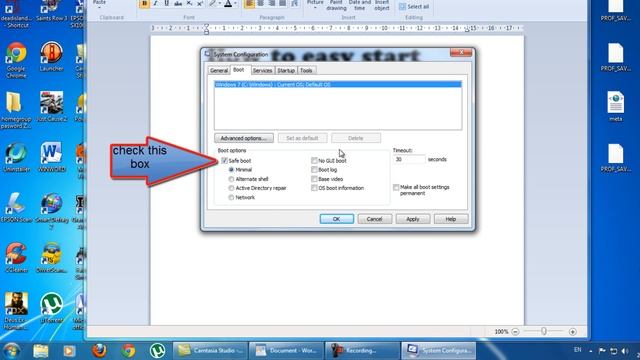The height and width of the screenshot is (360, 640).
Task: Enable No GUI boot checkbox
Action: [x=314, y=160]
